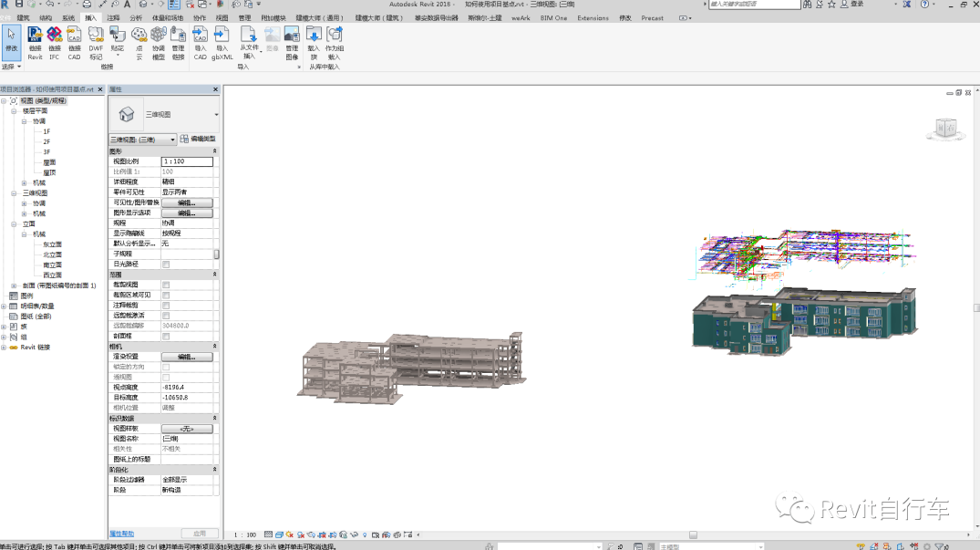Enable the 裁剪视图 checkbox
Screen dimensions: 980x550
(166, 285)
